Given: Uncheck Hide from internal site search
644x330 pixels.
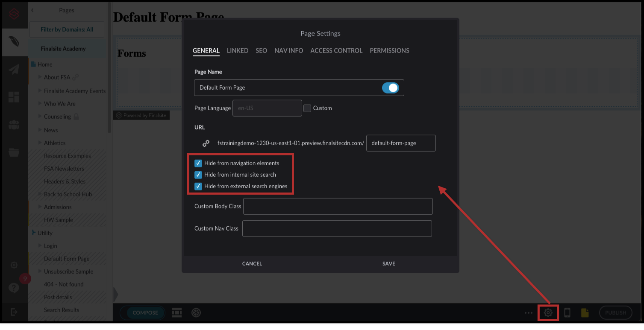Looking at the screenshot, I should pyautogui.click(x=198, y=175).
